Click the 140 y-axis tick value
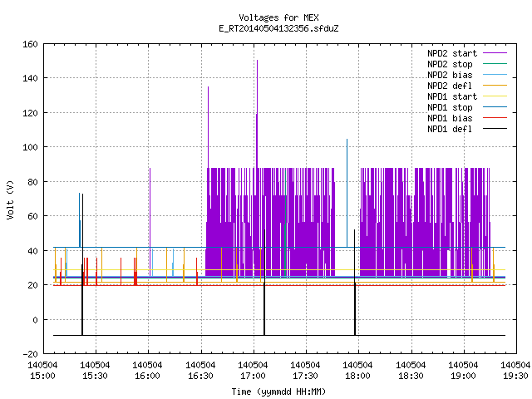The image size is (532, 399). pyautogui.click(x=30, y=78)
